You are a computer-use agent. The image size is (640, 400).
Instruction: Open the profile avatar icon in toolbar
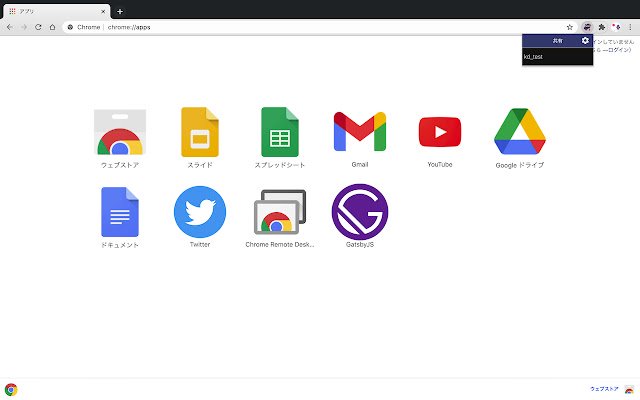point(616,27)
